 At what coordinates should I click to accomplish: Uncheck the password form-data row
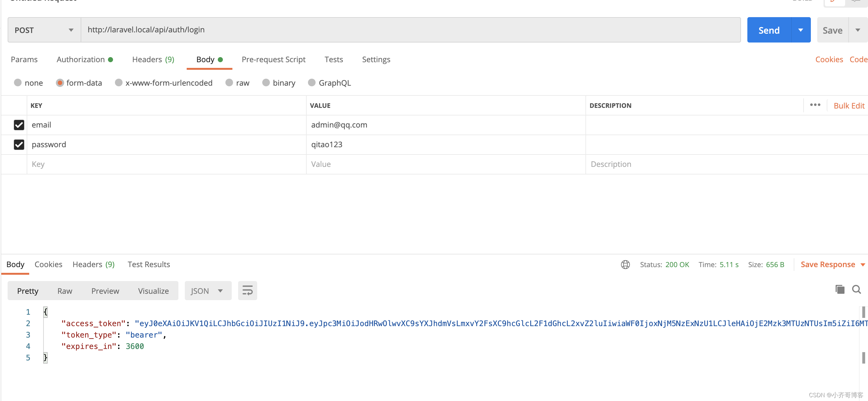tap(19, 144)
